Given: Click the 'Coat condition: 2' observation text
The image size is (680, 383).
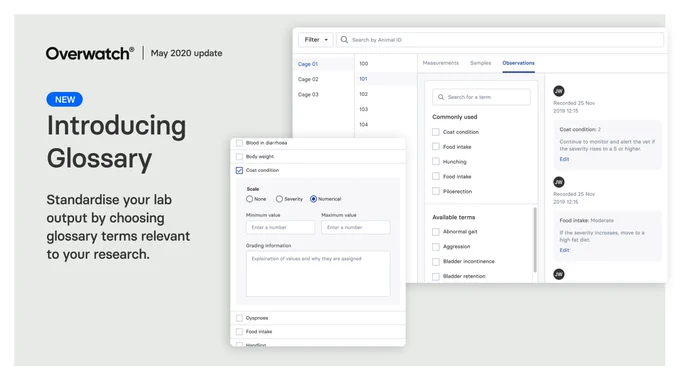Looking at the screenshot, I should [x=580, y=130].
